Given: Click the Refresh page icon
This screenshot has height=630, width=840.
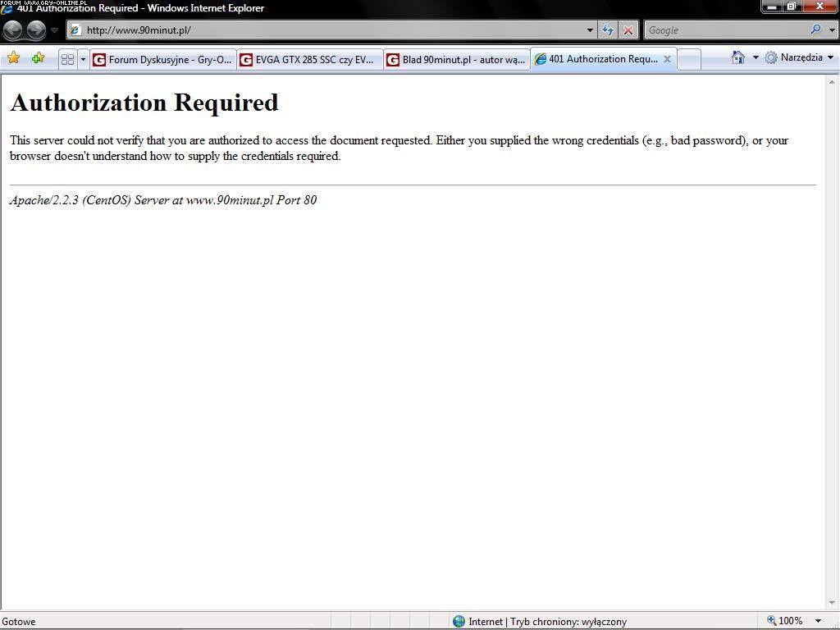Looking at the screenshot, I should [x=608, y=30].
